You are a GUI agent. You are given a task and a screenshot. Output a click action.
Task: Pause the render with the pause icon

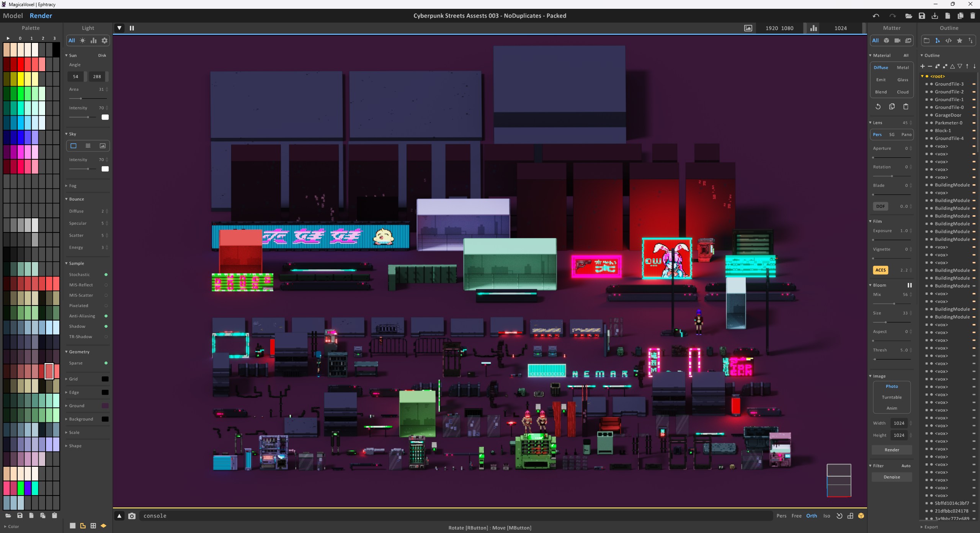click(x=132, y=28)
